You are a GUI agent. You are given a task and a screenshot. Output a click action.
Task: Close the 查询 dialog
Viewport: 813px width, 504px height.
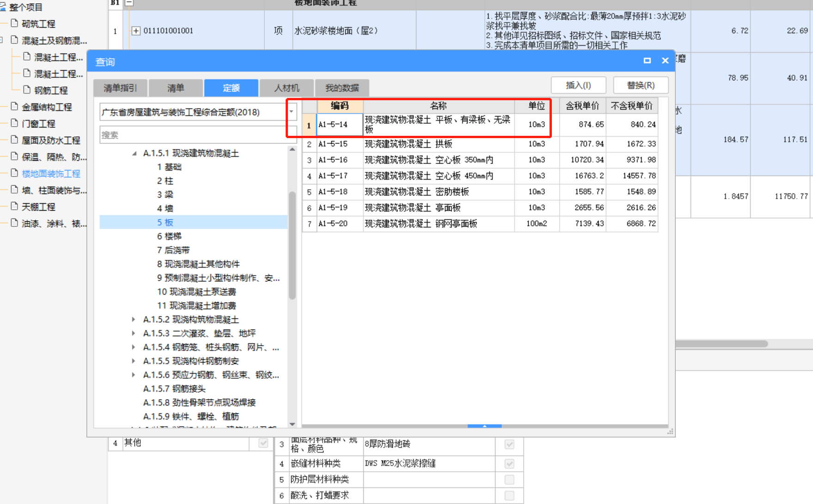[x=665, y=61]
